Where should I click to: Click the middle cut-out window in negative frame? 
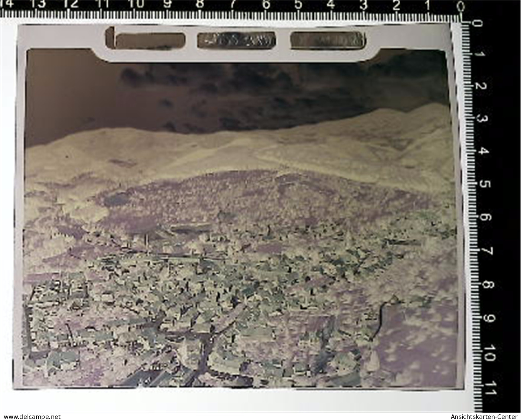tap(236, 40)
